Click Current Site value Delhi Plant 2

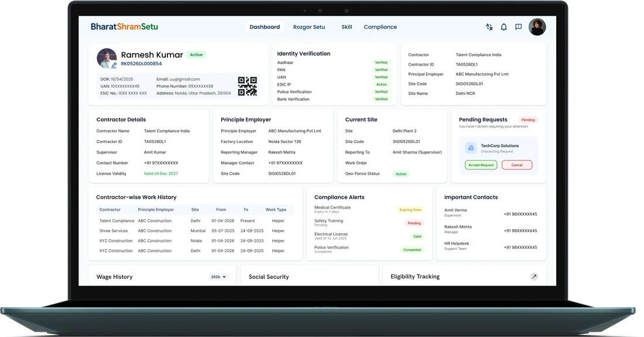[405, 131]
